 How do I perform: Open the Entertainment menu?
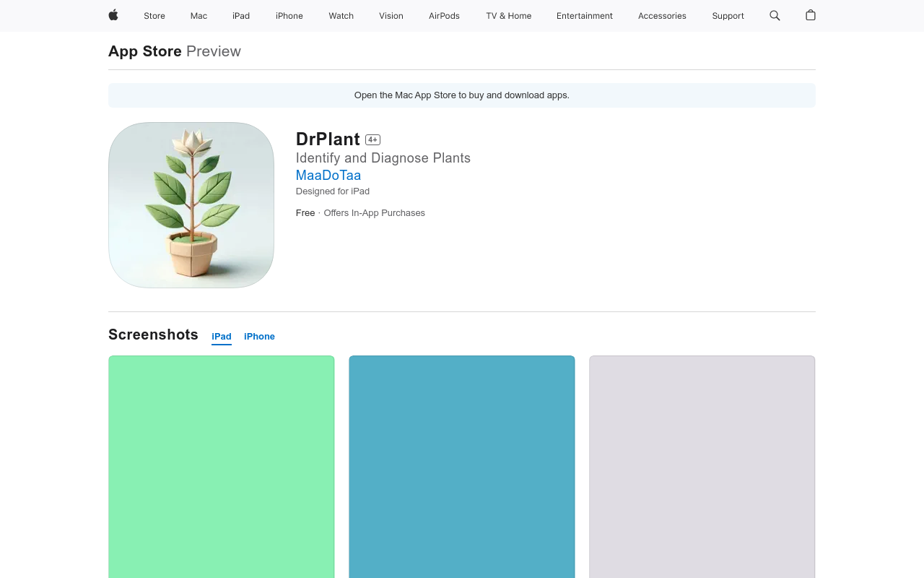[585, 16]
